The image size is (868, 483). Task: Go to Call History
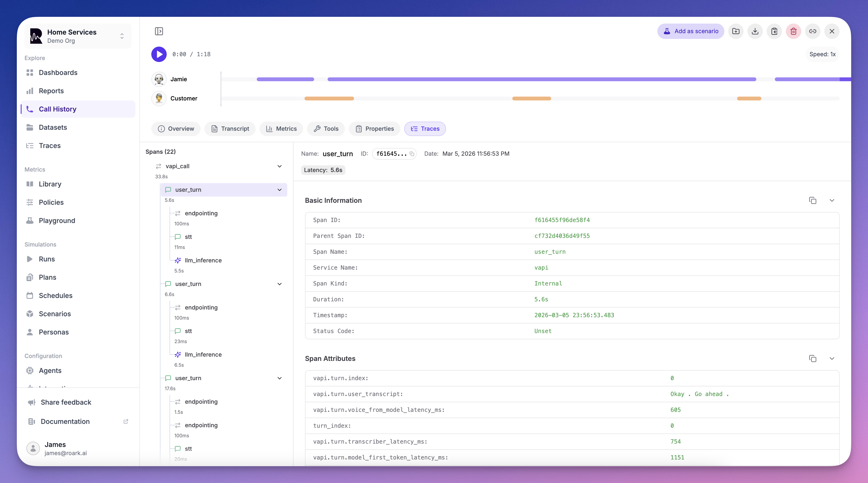pos(78,109)
